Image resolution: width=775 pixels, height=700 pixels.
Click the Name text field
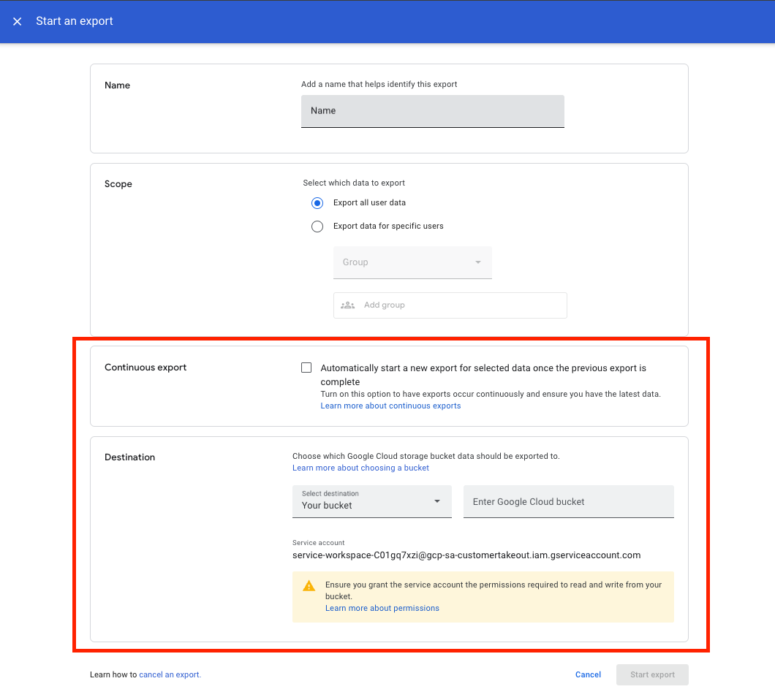[432, 111]
